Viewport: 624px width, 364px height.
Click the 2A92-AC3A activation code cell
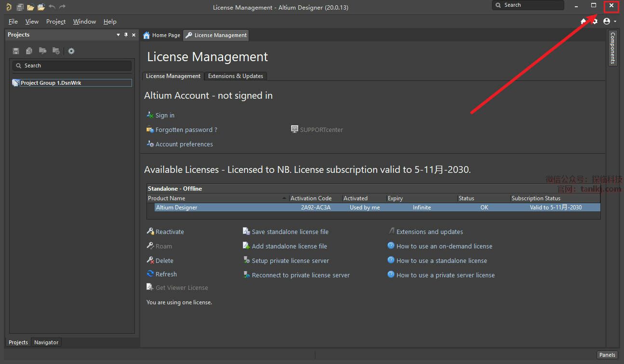tap(316, 208)
